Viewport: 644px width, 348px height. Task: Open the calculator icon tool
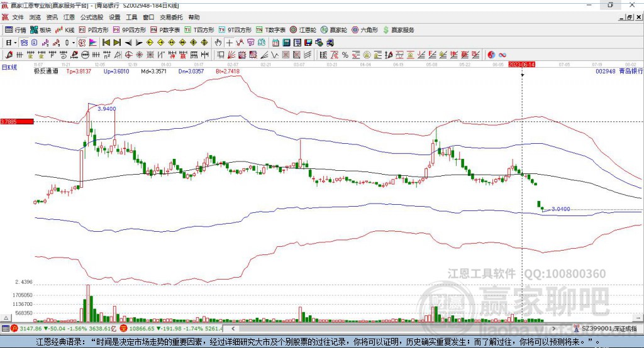coord(287,43)
